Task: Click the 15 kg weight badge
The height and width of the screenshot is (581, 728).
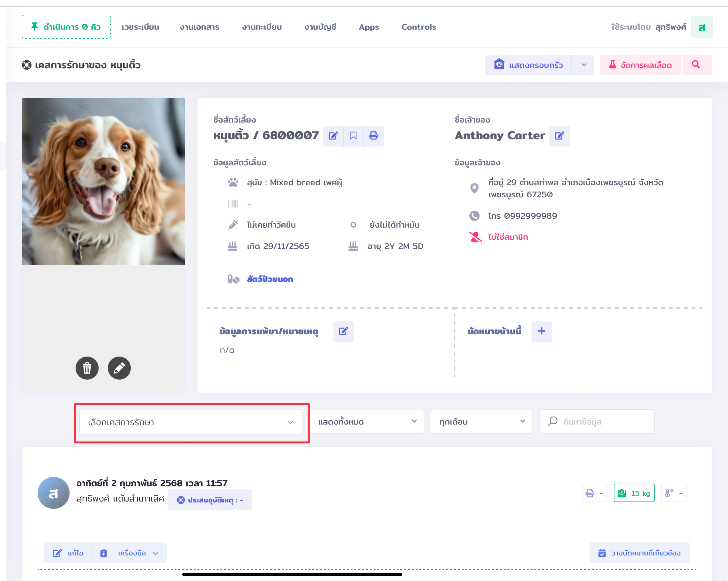Action: pos(634,493)
